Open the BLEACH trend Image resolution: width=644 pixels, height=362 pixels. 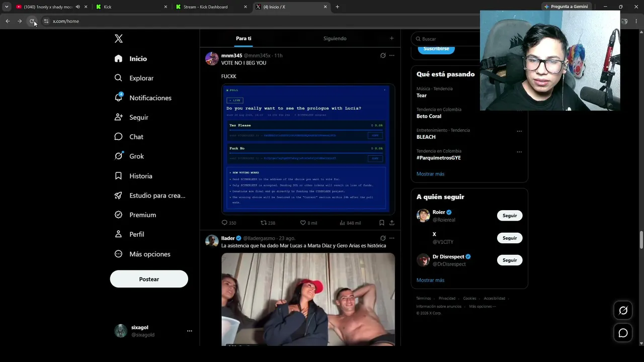coord(426,137)
